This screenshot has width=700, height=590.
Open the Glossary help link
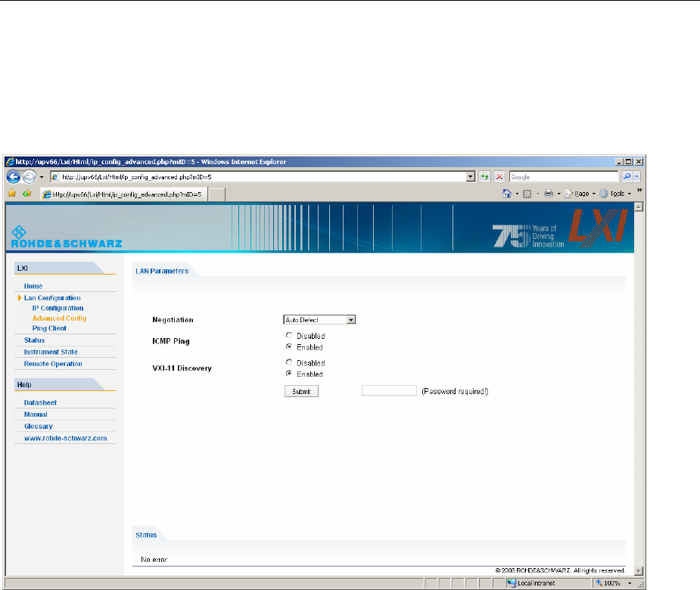pyautogui.click(x=38, y=426)
